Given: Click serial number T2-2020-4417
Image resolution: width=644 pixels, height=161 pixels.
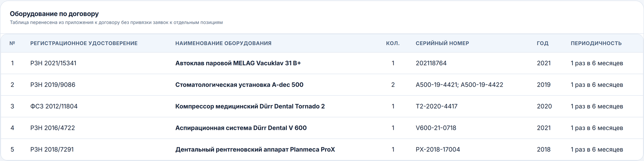Looking at the screenshot, I should tap(436, 106).
